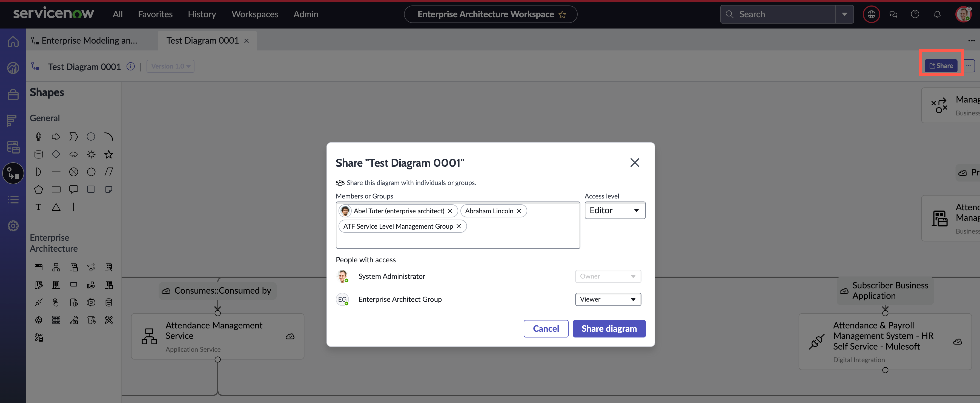Select the Consumes::Consumed by relationship label
The image size is (980, 403).
[x=217, y=291]
